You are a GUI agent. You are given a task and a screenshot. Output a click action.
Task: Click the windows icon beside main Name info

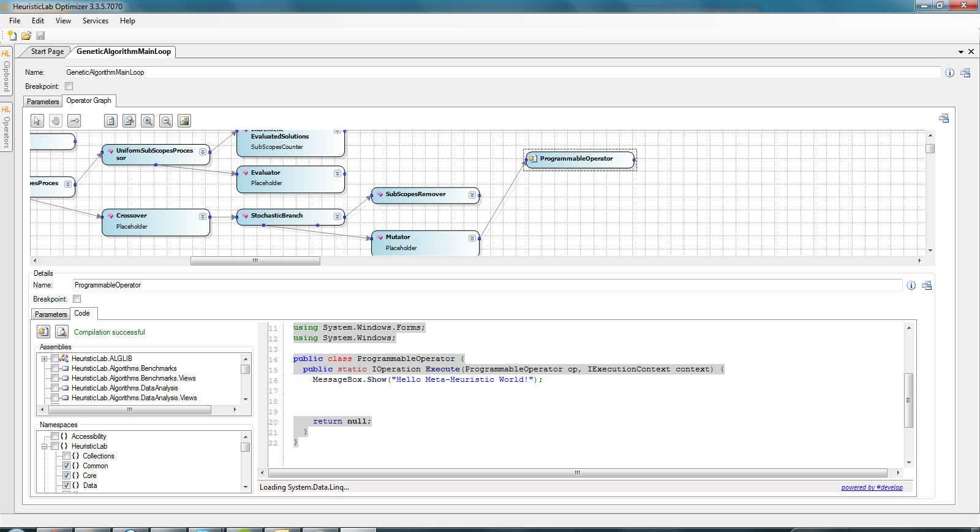[x=965, y=72]
